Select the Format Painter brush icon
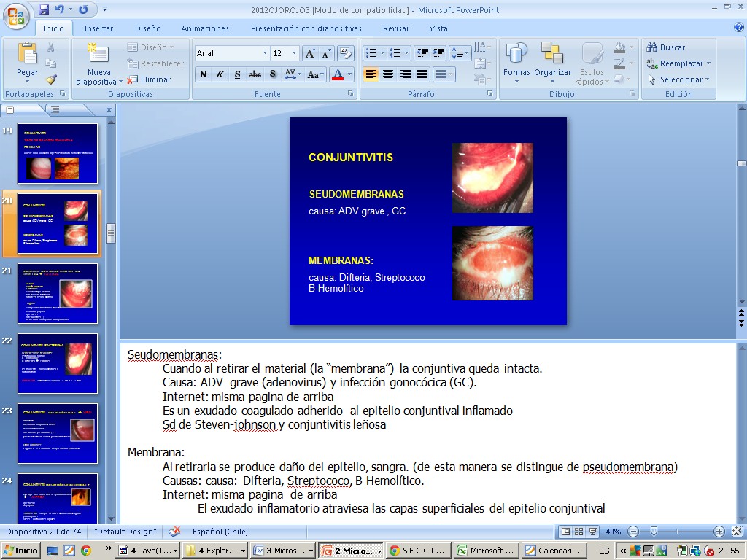The width and height of the screenshot is (747, 560). (51, 79)
